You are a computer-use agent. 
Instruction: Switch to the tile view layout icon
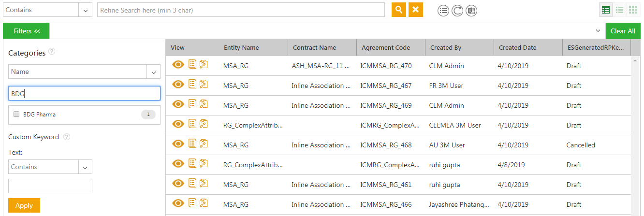(632, 10)
